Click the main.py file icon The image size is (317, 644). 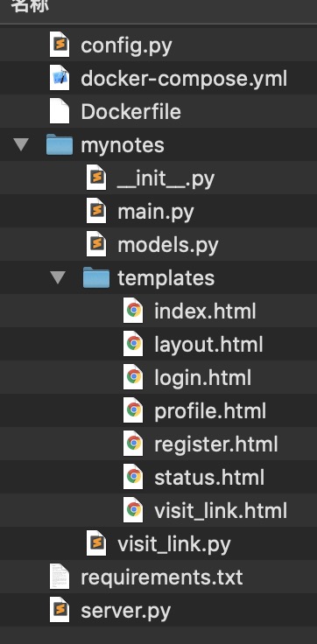click(96, 211)
